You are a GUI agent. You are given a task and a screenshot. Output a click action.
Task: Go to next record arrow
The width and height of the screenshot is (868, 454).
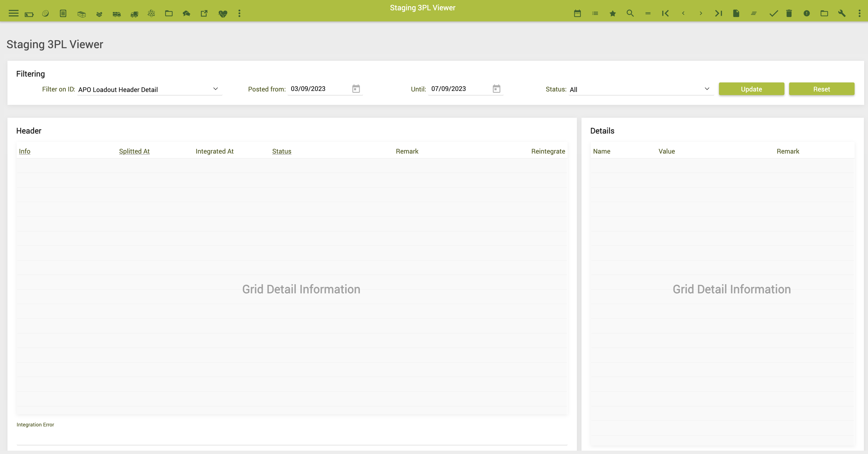click(x=701, y=13)
